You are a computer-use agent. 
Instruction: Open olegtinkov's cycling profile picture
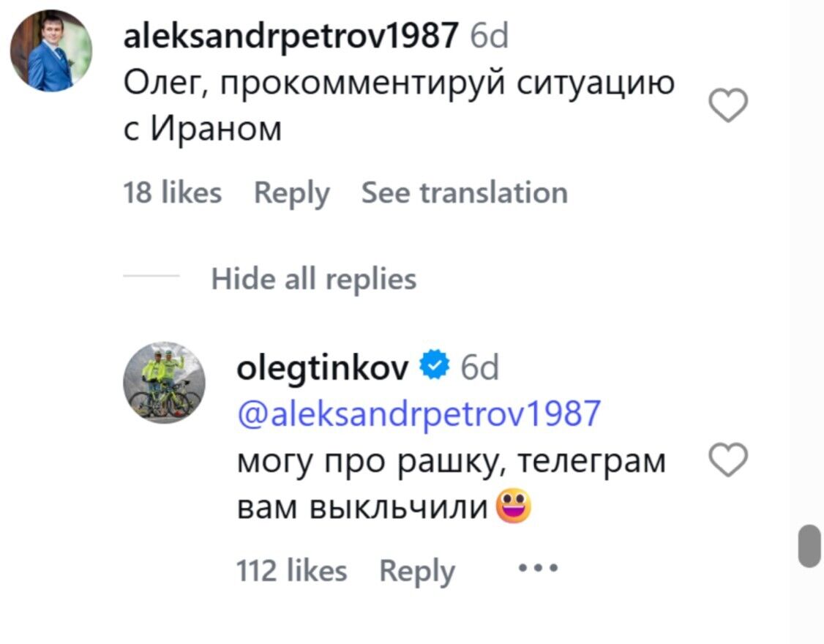(164, 382)
